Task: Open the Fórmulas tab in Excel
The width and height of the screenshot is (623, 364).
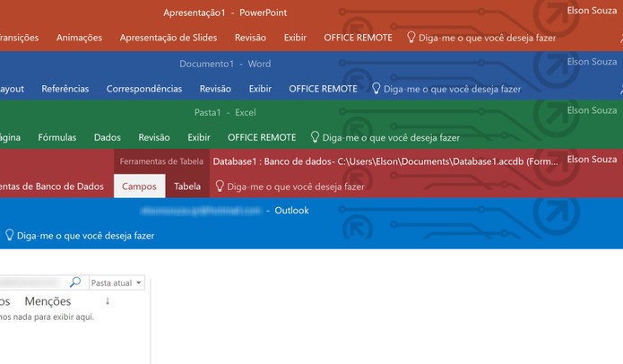Action: pos(57,137)
